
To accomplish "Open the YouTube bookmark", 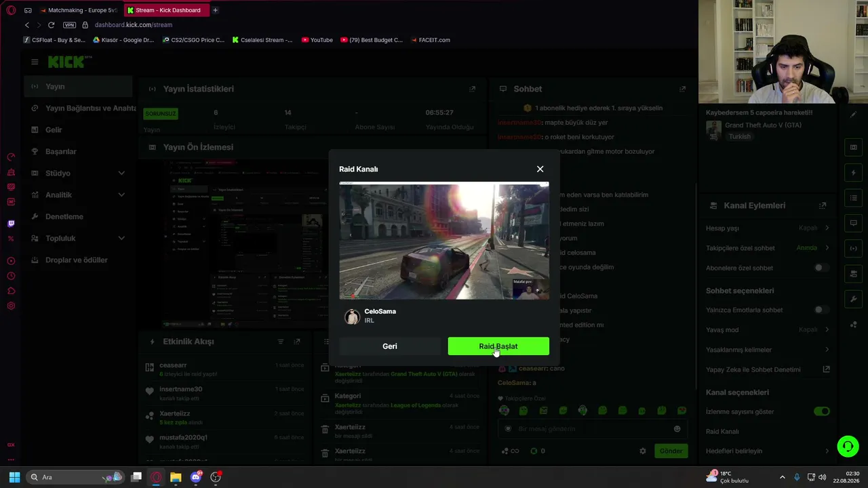I will tap(317, 40).
